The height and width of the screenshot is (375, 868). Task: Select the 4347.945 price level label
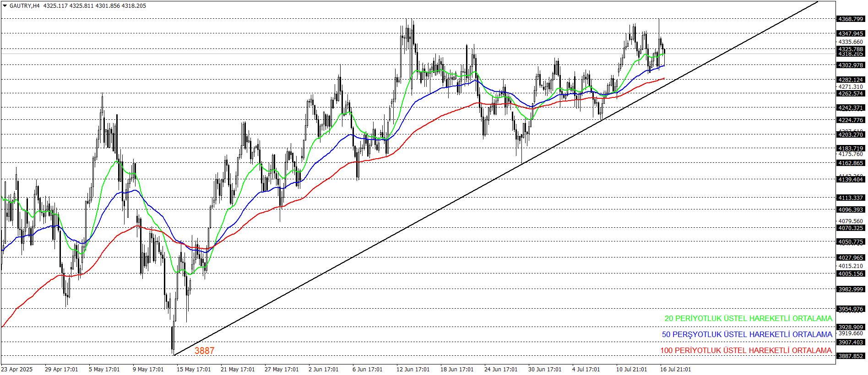(851, 33)
